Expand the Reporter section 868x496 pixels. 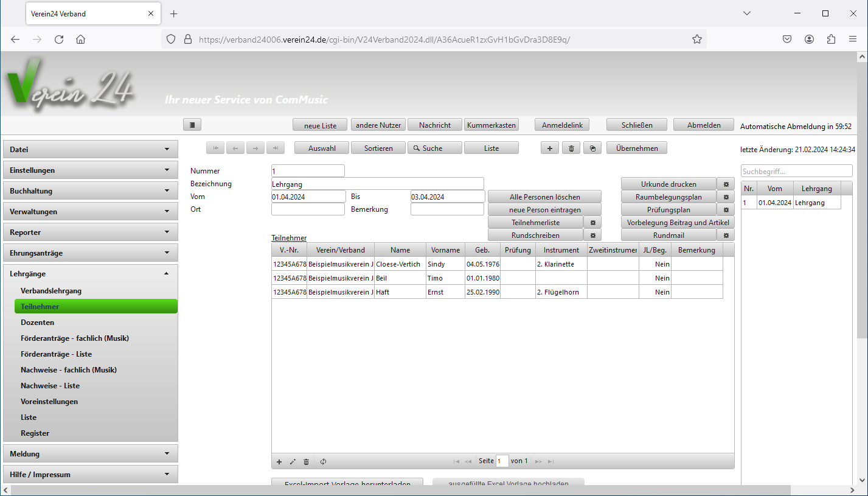91,232
